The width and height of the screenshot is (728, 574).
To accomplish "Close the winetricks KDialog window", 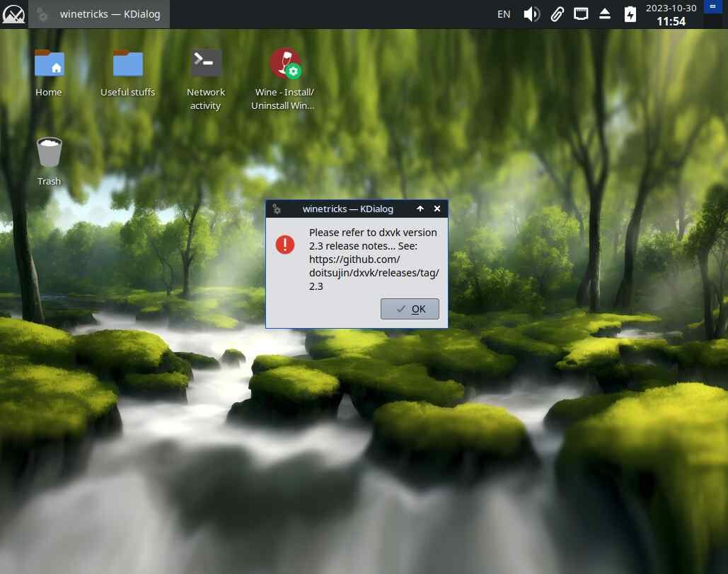I will (x=437, y=209).
